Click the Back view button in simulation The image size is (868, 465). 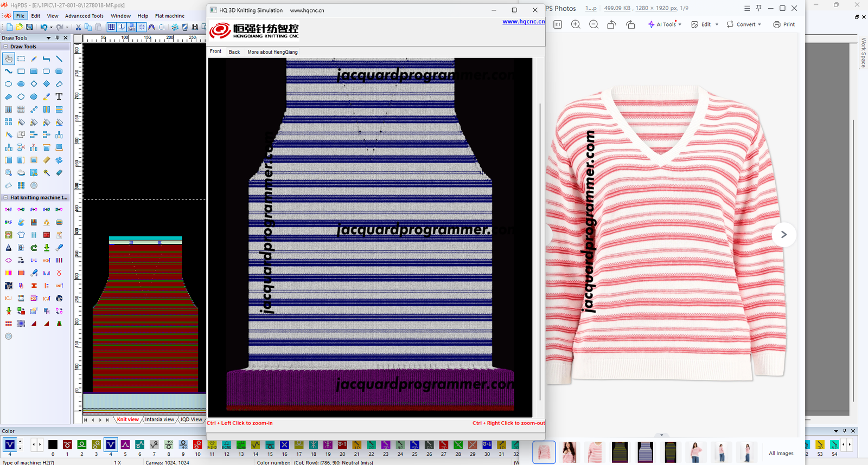(234, 52)
